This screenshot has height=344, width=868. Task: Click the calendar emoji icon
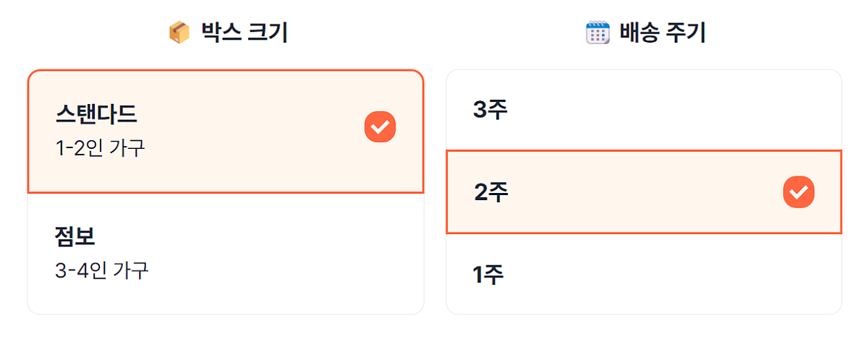597,33
